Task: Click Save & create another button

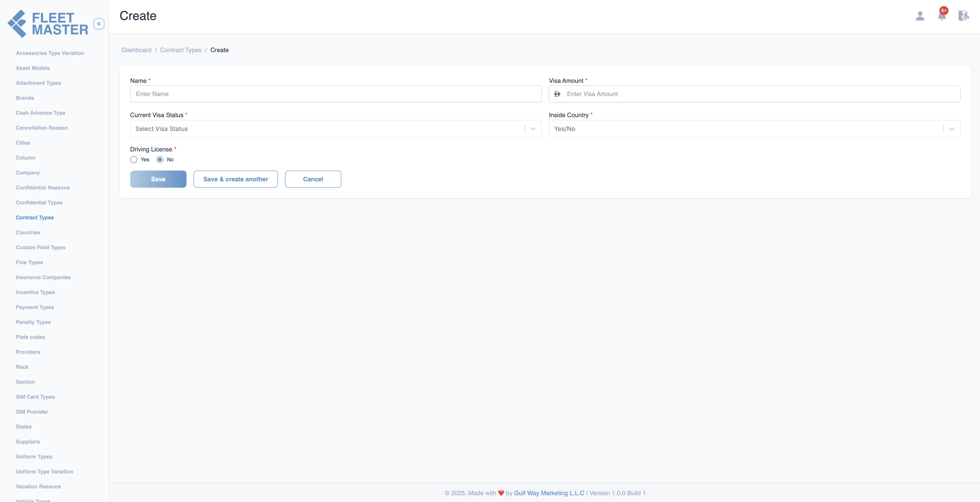Action: tap(236, 179)
